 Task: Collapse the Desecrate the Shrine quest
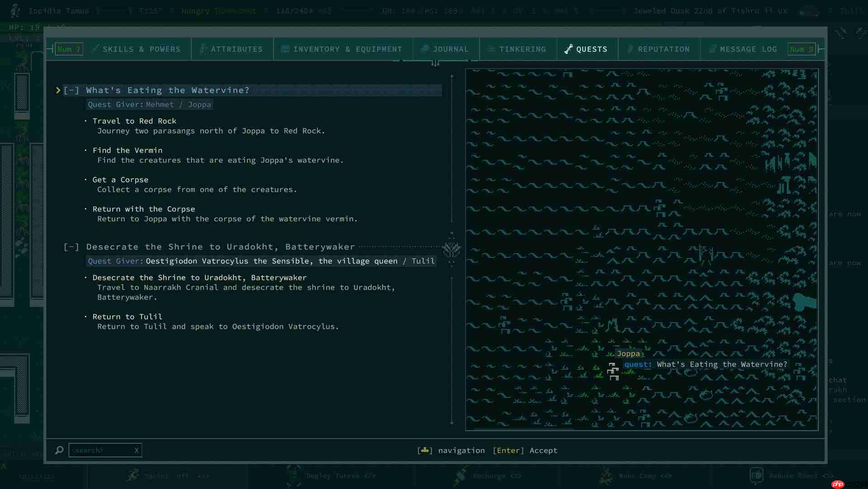click(x=71, y=247)
